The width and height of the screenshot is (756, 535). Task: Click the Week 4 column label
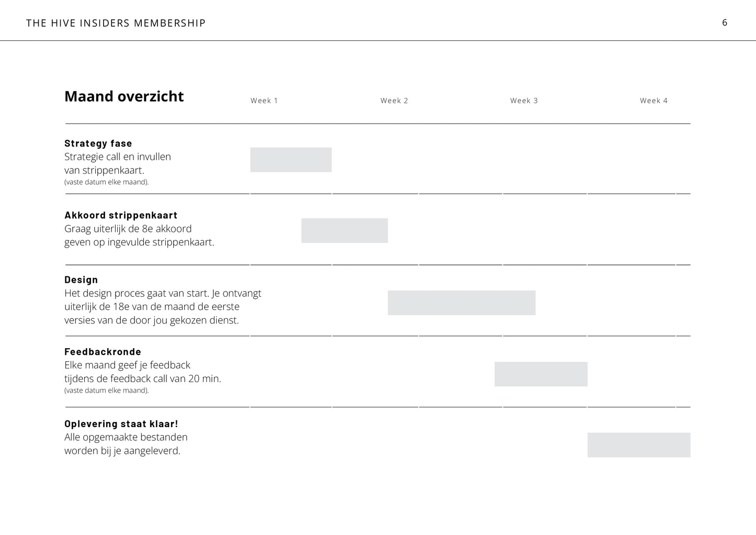pos(653,101)
